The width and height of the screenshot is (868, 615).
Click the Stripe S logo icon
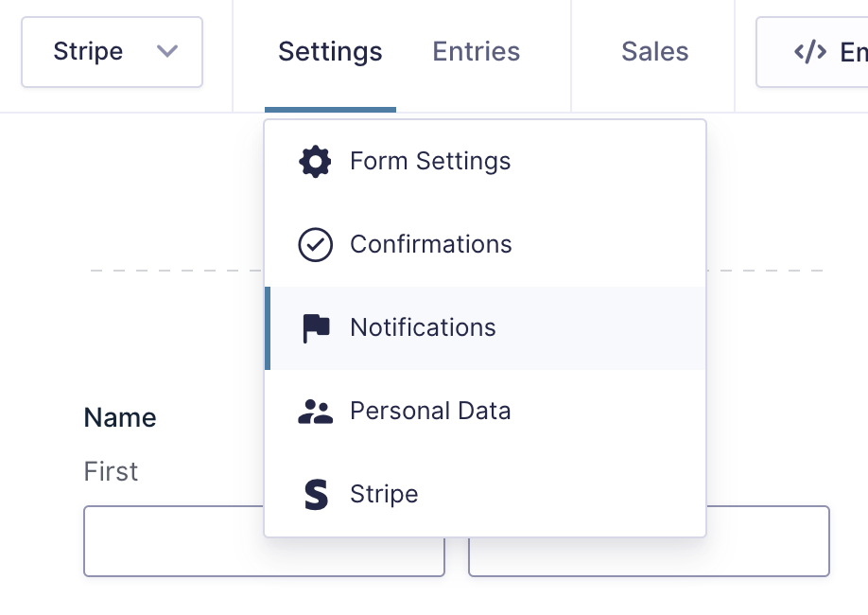(x=316, y=494)
